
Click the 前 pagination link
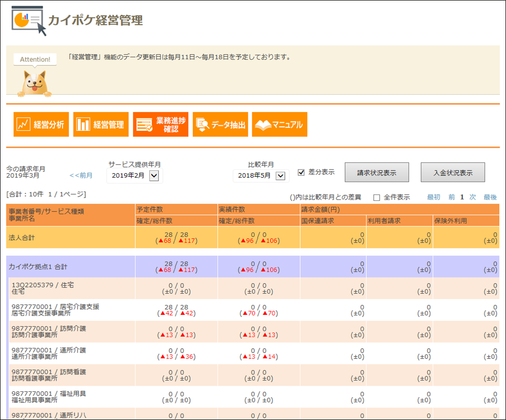pyautogui.click(x=452, y=197)
